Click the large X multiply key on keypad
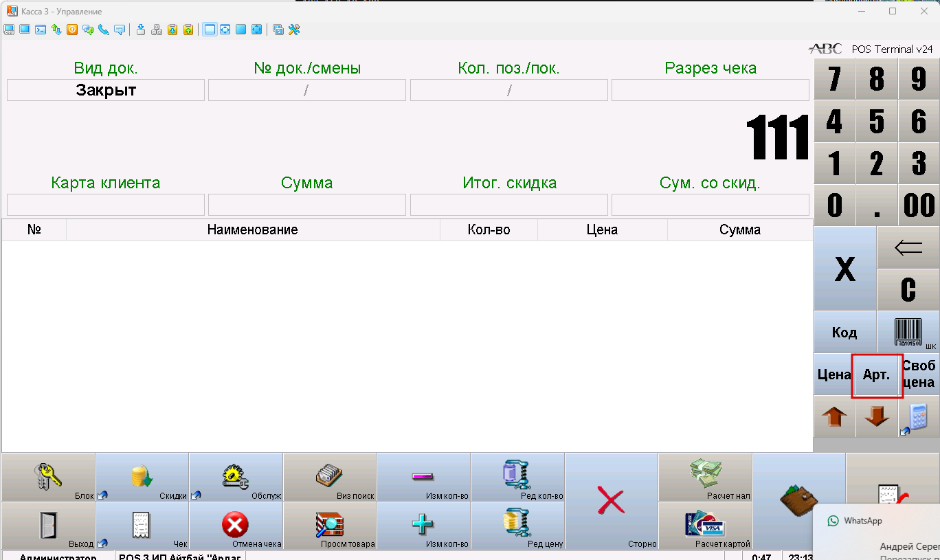Image resolution: width=940 pixels, height=560 pixels. (845, 269)
